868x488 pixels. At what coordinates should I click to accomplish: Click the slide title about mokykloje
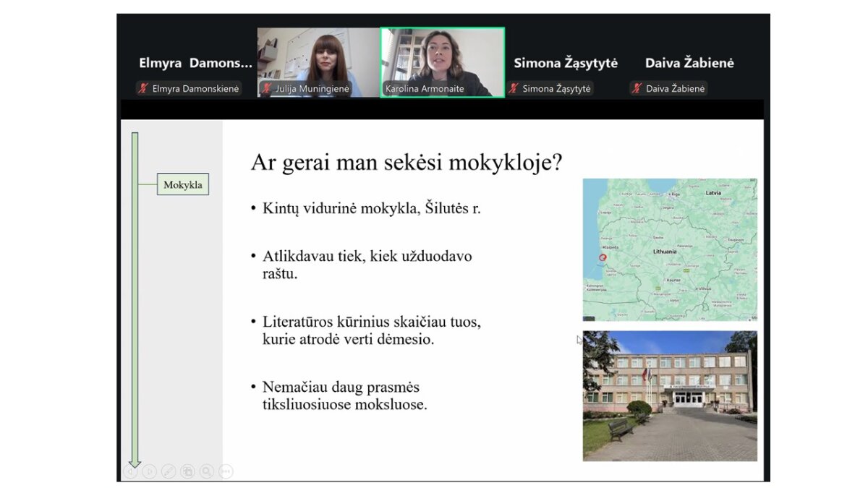[406, 162]
